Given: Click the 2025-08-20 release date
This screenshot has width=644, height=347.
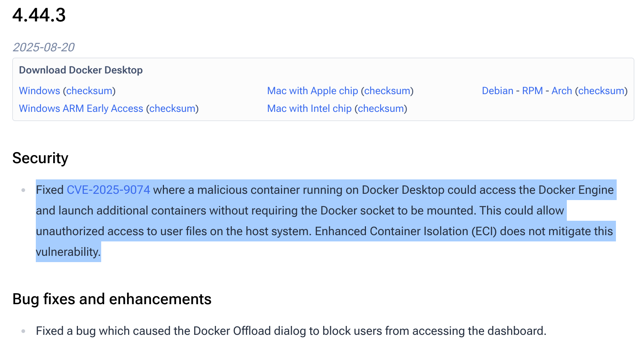Looking at the screenshot, I should point(43,47).
